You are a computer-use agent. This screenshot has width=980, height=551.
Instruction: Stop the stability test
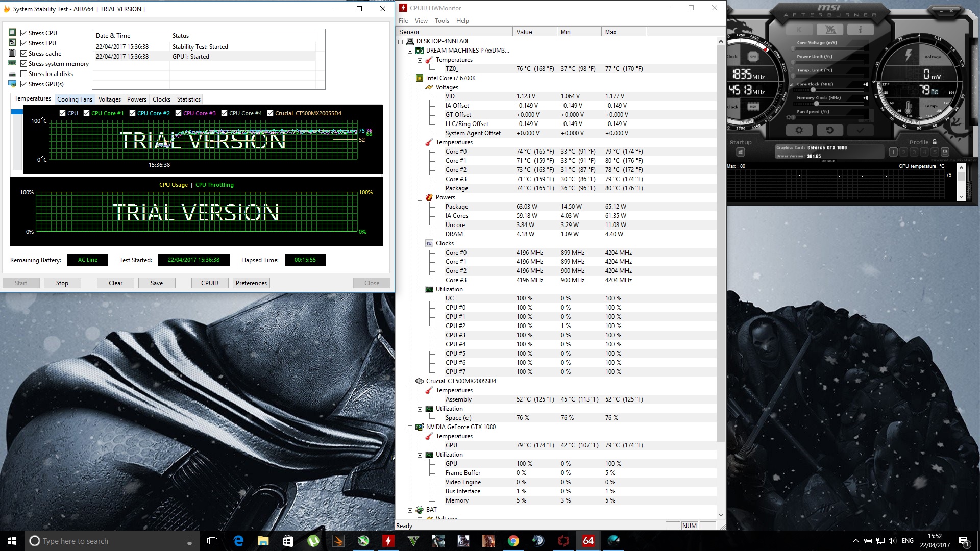pos(62,283)
